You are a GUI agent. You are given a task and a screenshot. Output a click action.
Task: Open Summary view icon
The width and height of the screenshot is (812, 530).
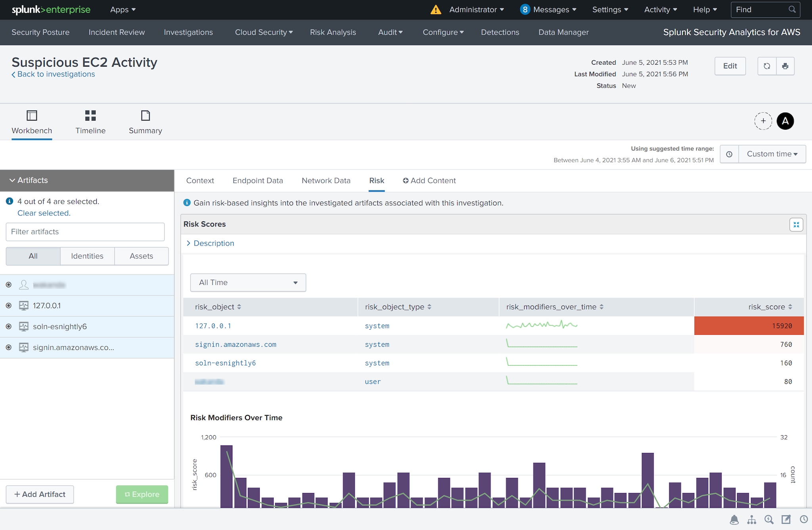point(146,115)
